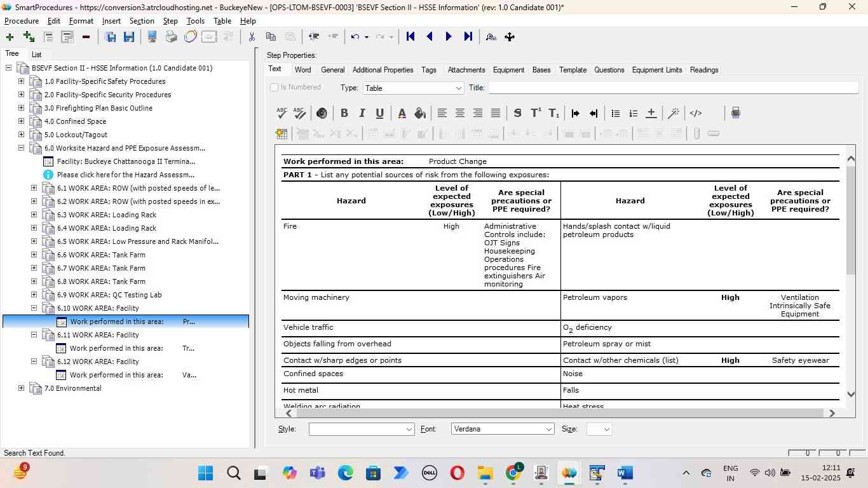Expand 7.0 Environmental tree node
Screen dimensions: 868x488
pyautogui.click(x=22, y=388)
